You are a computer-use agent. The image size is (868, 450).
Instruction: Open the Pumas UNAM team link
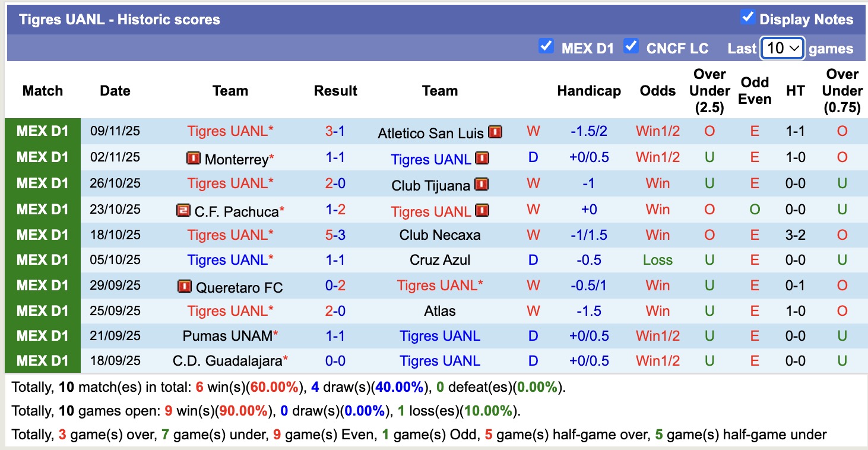click(x=227, y=336)
